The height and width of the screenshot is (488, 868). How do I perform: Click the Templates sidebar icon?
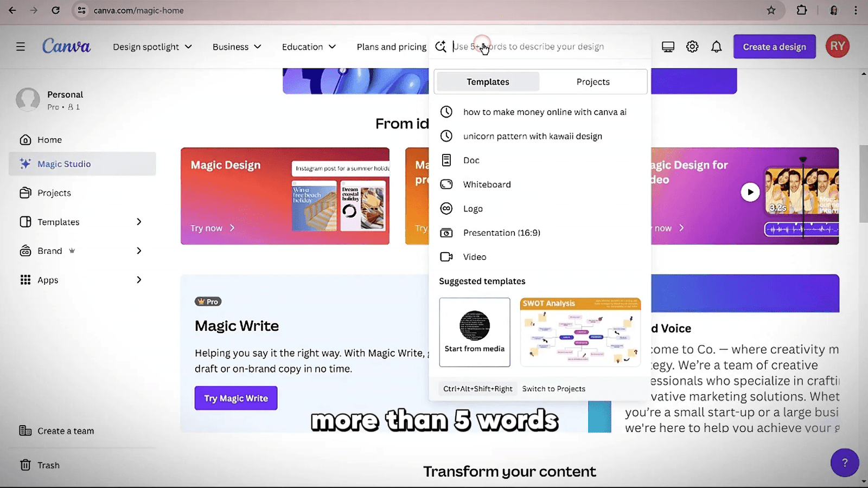pyautogui.click(x=25, y=222)
